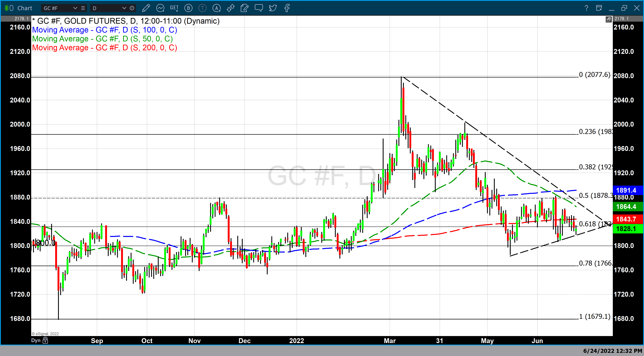Select the 1 (1679.1) Fibonacci label
Viewport: 644px width, 356px height.
point(595,316)
